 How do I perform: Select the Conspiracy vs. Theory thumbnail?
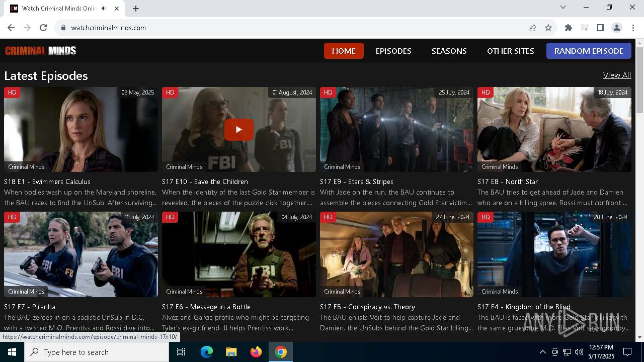pos(396,254)
